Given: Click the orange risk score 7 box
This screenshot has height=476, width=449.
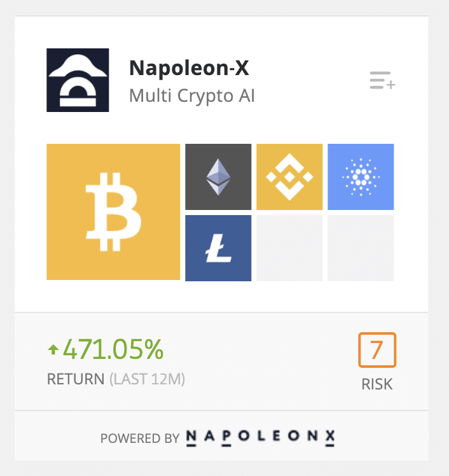Looking at the screenshot, I should pos(377,350).
